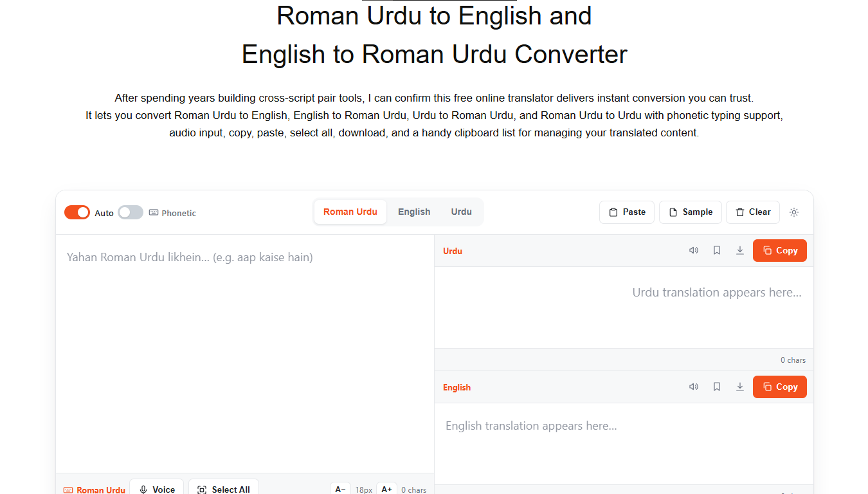
Task: Bookmark the English translation
Action: 717,387
